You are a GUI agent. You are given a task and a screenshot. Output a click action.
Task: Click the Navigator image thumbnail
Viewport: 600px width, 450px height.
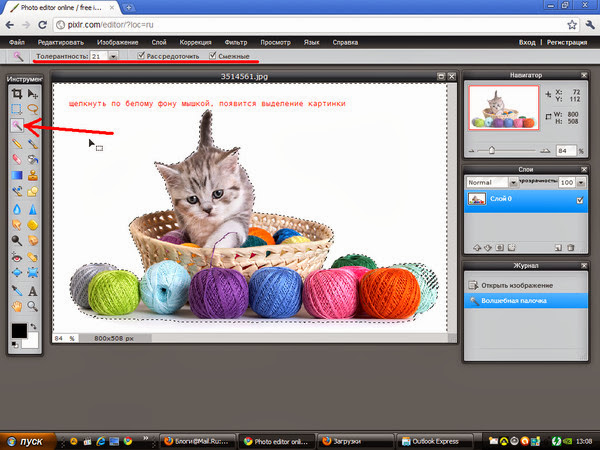(504, 108)
